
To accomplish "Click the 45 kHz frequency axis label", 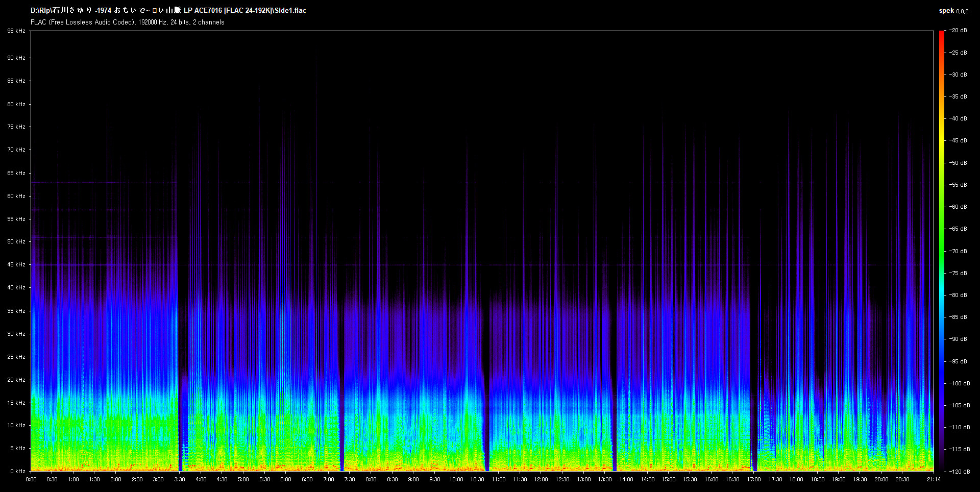I will pos(16,265).
